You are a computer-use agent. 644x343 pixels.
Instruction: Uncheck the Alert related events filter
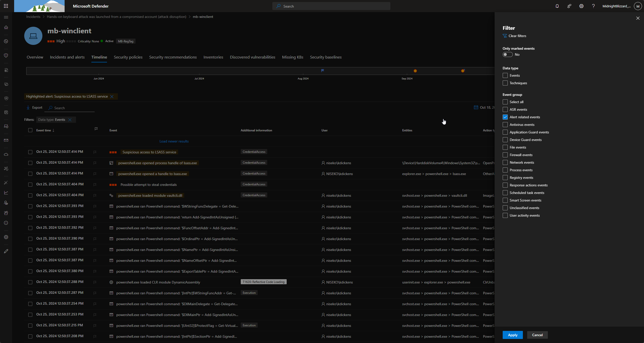[505, 117]
